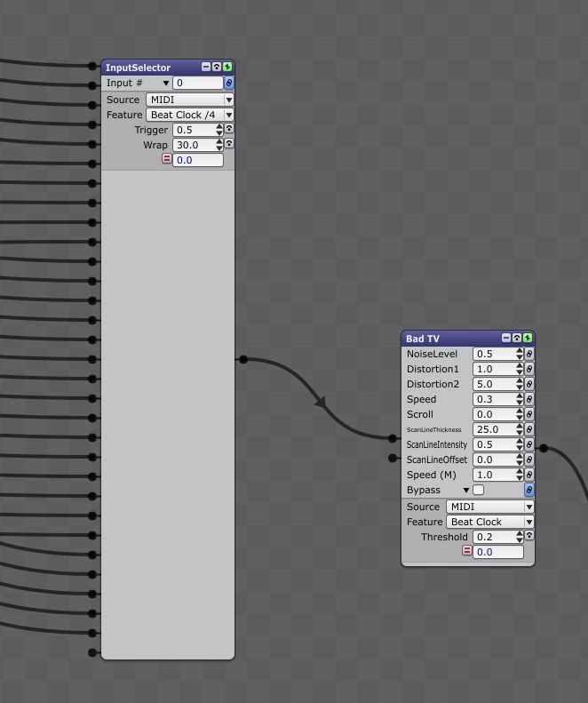588x703 pixels.
Task: Click the Scroll 0.0 value field
Action: 495,414
